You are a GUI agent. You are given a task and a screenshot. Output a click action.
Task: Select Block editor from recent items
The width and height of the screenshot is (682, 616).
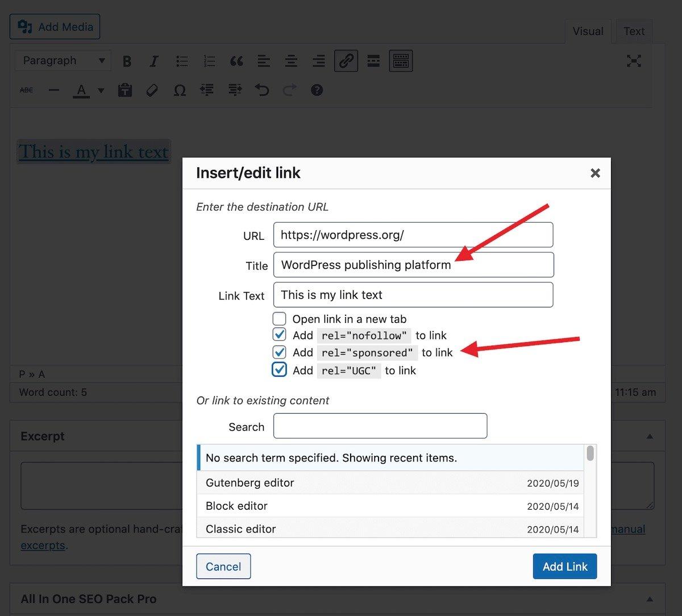390,506
